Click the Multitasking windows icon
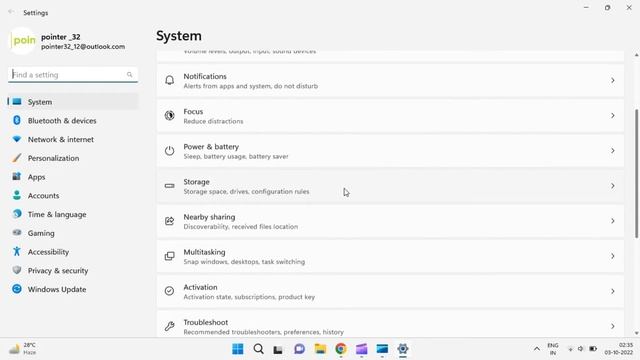 point(169,256)
